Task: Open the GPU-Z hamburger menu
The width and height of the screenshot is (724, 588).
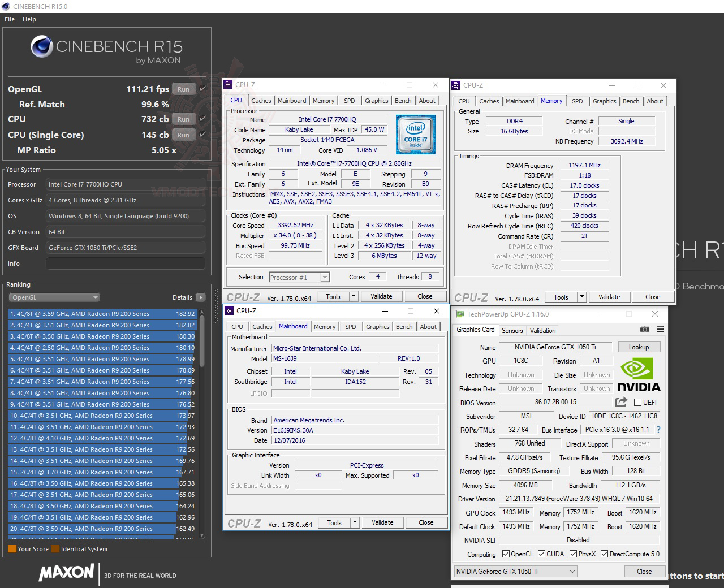Action: pos(660,330)
